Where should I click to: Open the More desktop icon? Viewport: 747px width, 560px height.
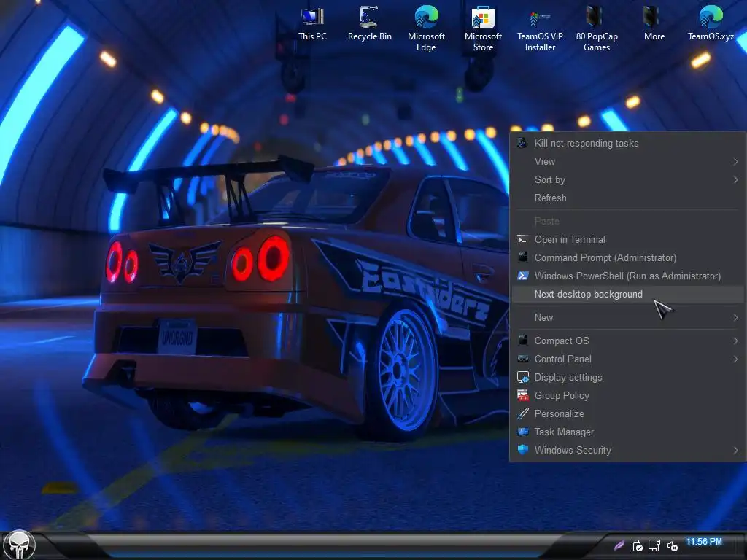click(x=654, y=24)
